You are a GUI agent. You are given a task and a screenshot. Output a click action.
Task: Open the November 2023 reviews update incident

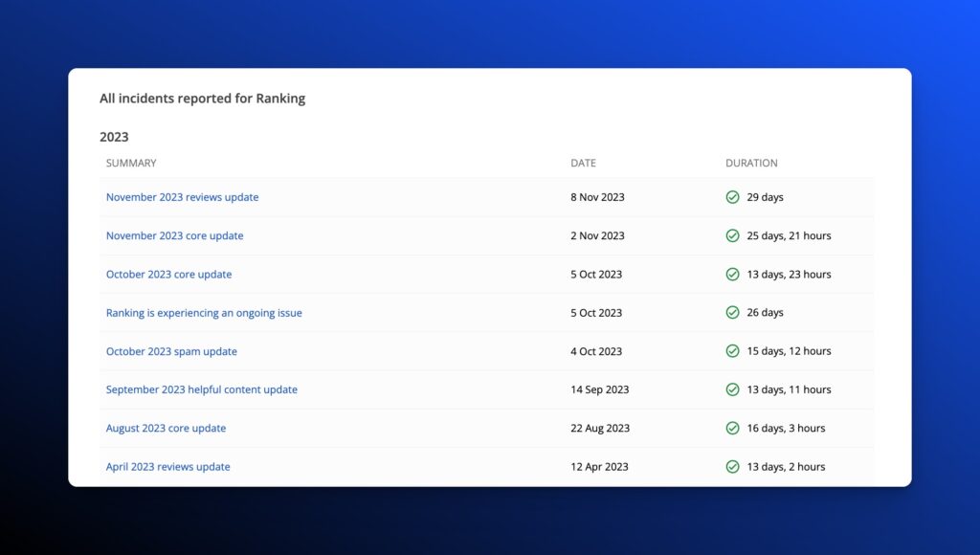182,197
